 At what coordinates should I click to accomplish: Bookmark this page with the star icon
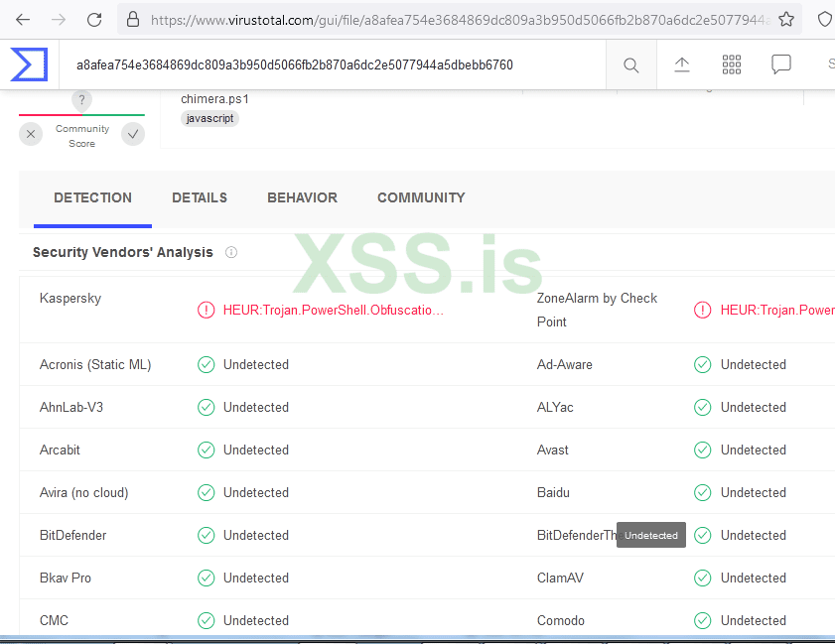tap(786, 20)
